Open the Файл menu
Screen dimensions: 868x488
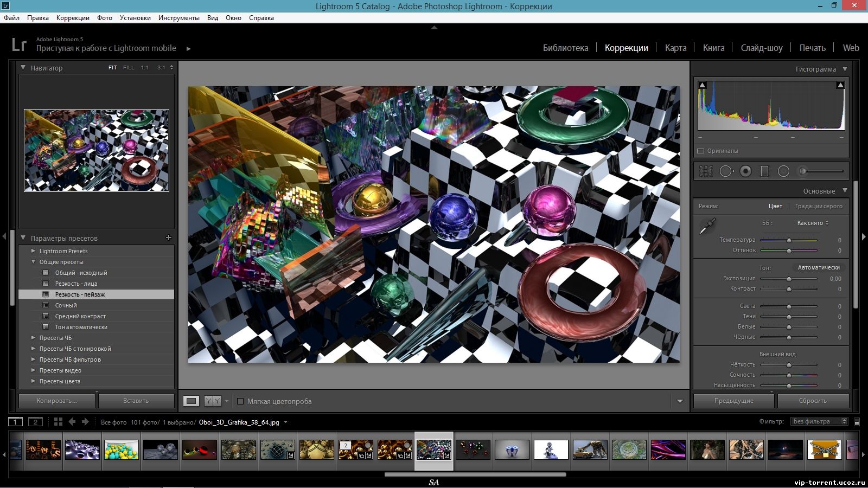click(11, 18)
